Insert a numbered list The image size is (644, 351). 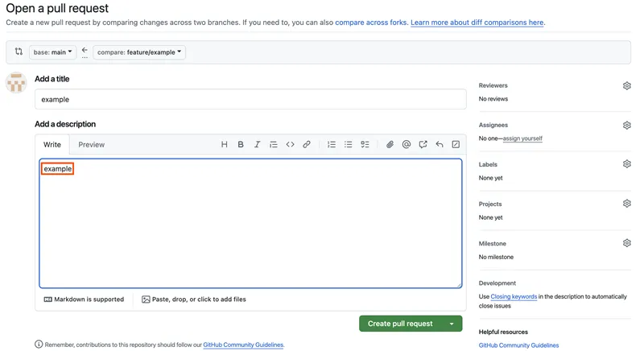331,145
